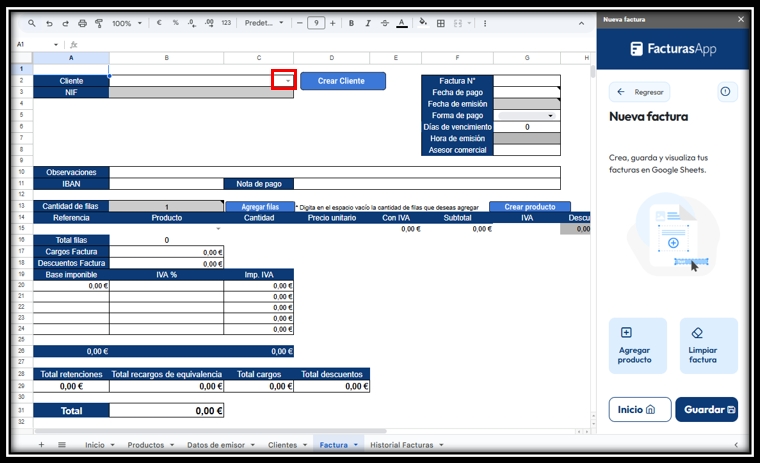
Task: Switch to the Productos sheet tab
Action: point(149,444)
